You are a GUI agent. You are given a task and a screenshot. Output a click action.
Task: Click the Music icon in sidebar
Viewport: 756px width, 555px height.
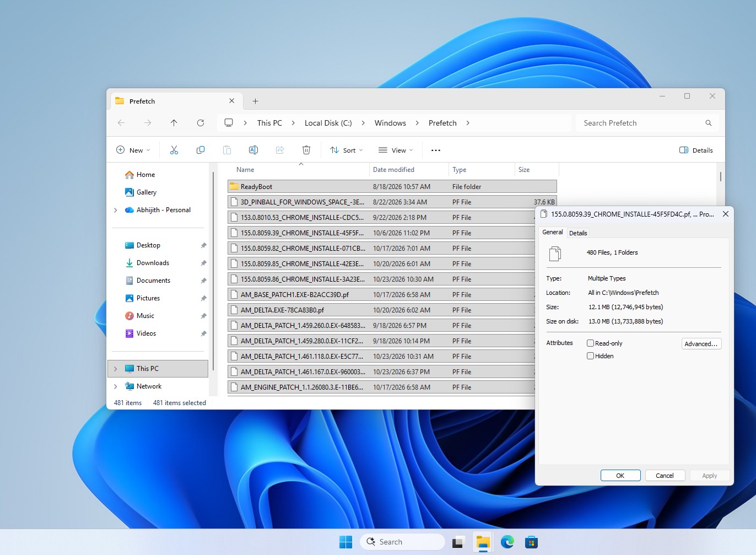click(129, 316)
